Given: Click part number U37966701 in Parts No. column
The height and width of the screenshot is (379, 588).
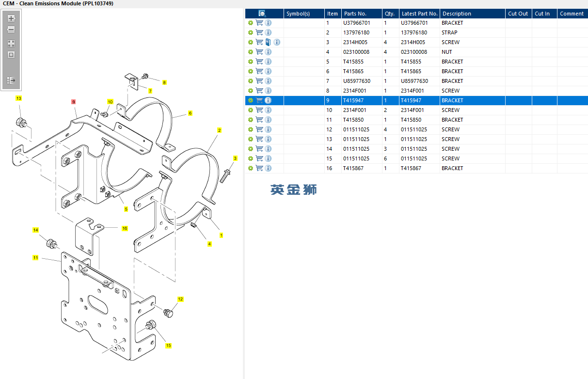Looking at the screenshot, I should tap(357, 23).
